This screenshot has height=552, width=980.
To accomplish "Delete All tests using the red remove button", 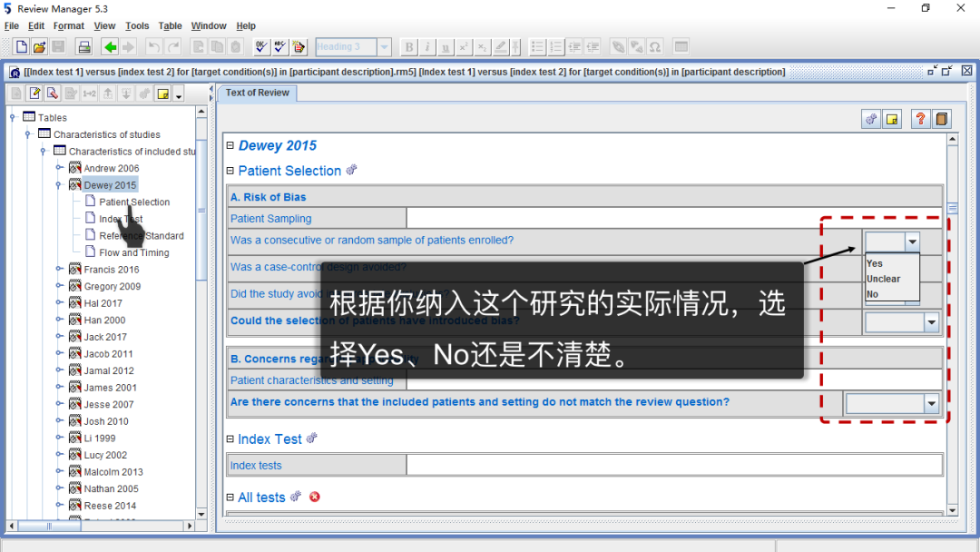I will point(315,497).
